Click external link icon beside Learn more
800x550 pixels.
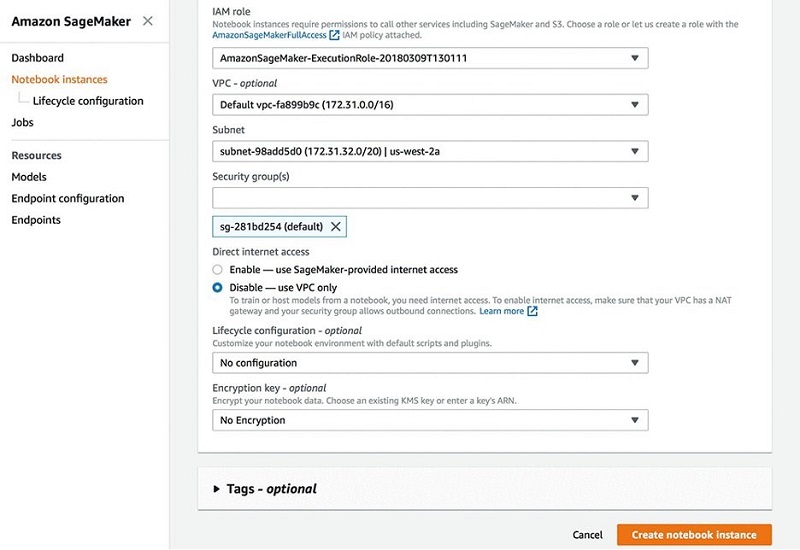532,311
